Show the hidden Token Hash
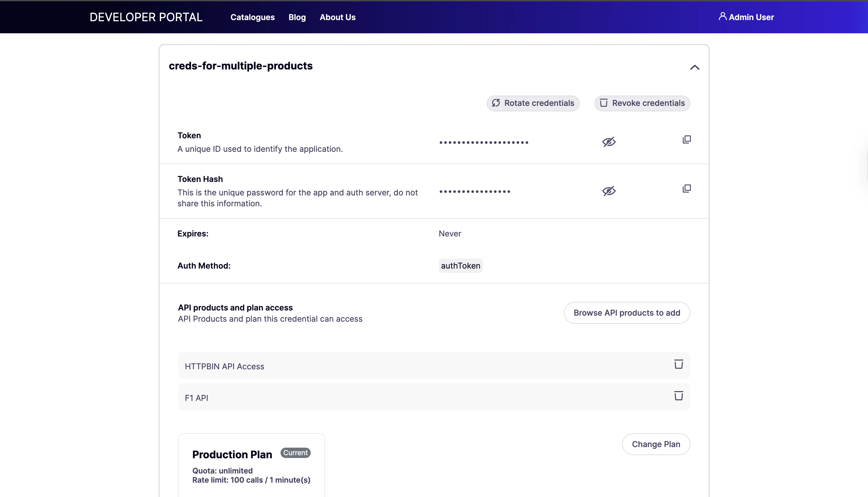The image size is (868, 497). tap(609, 191)
